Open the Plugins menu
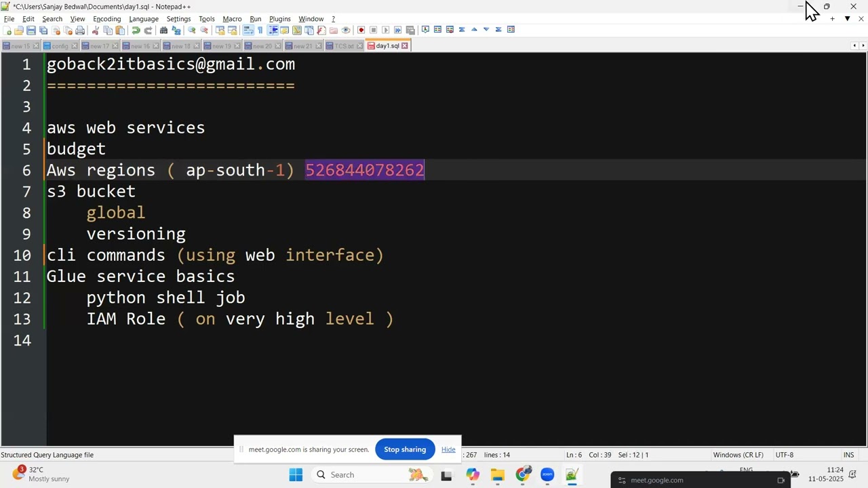This screenshot has width=868, height=488. 279,19
